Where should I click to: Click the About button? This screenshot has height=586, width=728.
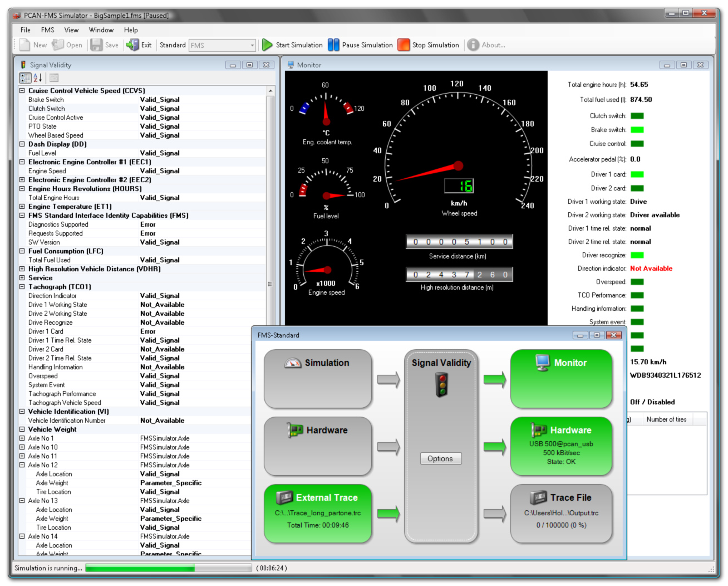coord(486,45)
